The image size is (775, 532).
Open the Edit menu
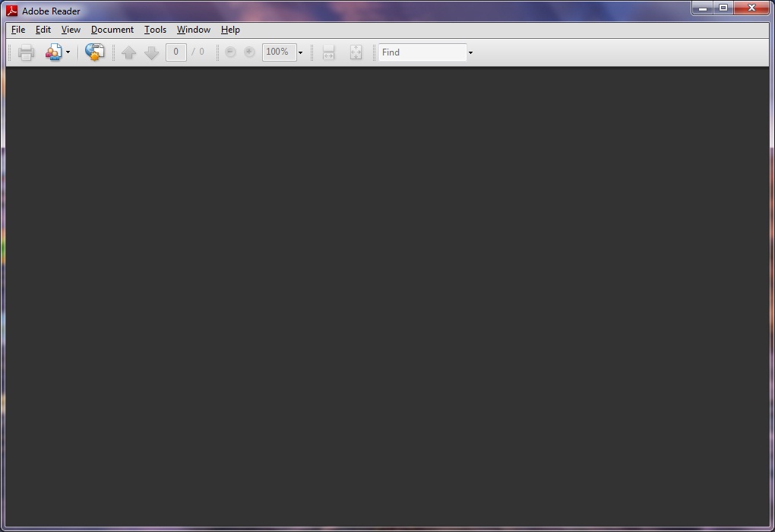(43, 30)
